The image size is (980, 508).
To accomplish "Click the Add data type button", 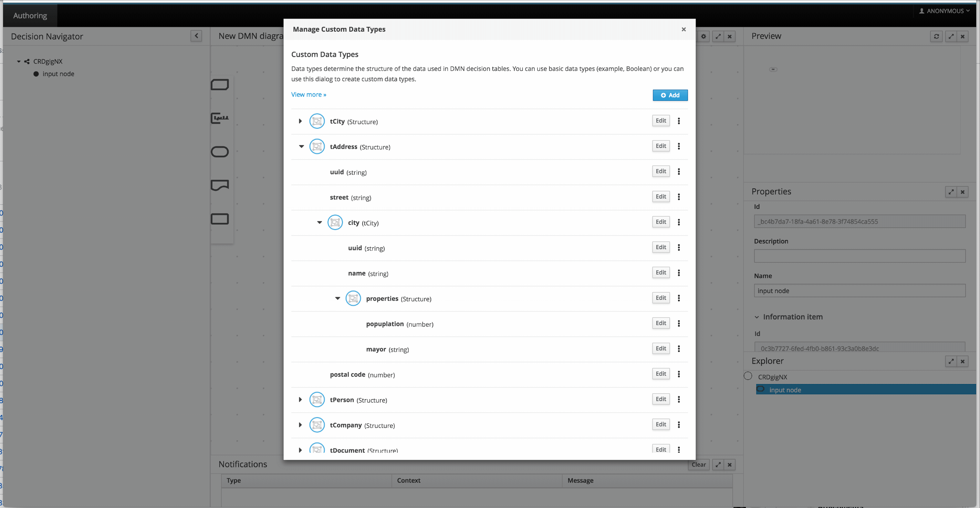I will tap(670, 95).
